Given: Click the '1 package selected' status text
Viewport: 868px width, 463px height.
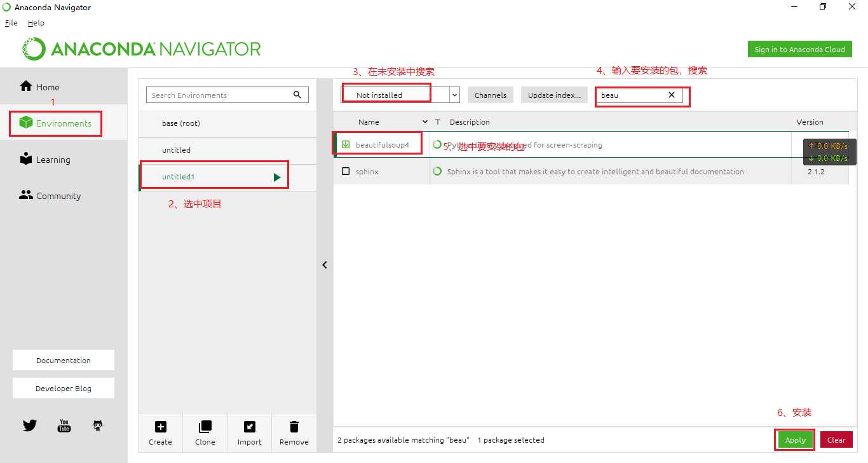Looking at the screenshot, I should (511, 439).
